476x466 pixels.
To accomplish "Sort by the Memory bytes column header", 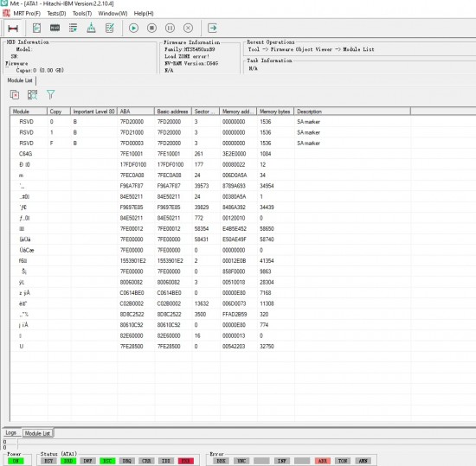I will coord(275,112).
